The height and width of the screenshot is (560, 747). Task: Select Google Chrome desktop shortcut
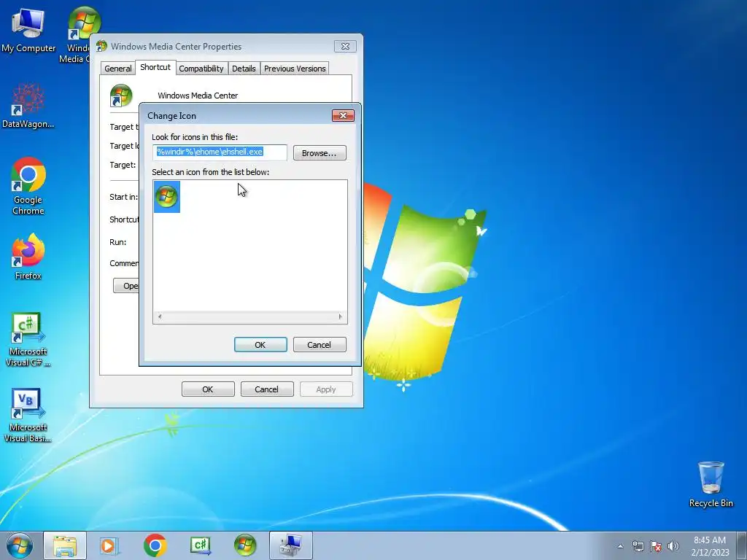coord(28,186)
